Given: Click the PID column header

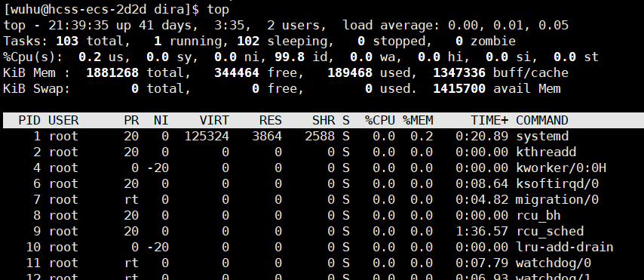Looking at the screenshot, I should pyautogui.click(x=29, y=120).
